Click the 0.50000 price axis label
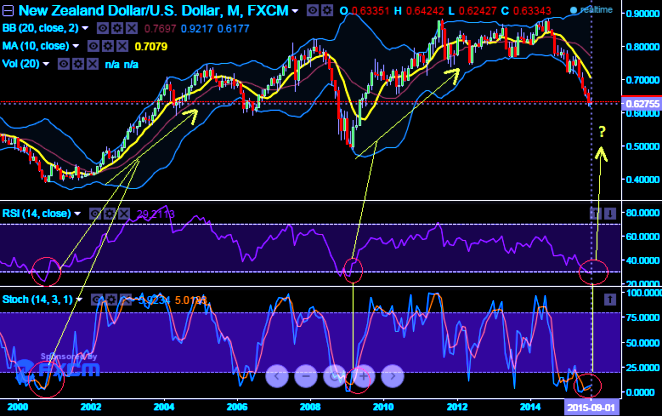 click(643, 146)
